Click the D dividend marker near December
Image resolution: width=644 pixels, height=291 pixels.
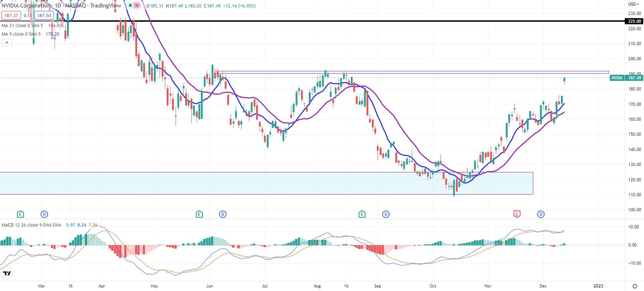tap(541, 214)
